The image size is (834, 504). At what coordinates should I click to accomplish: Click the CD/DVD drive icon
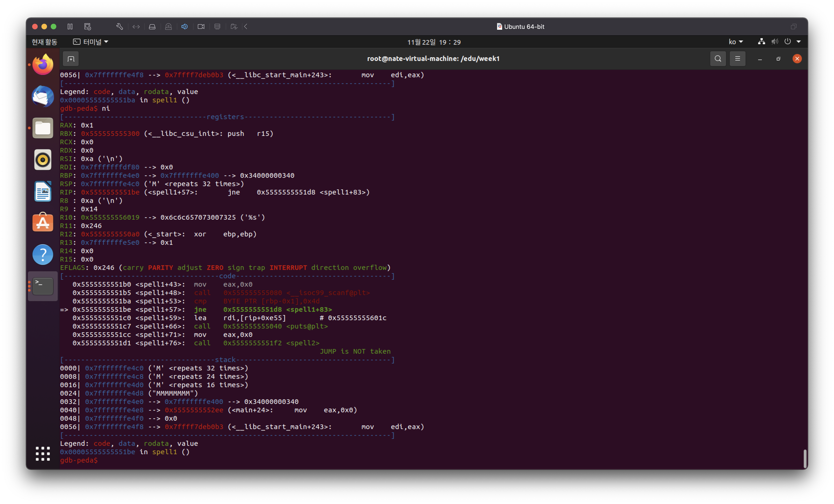tap(168, 26)
